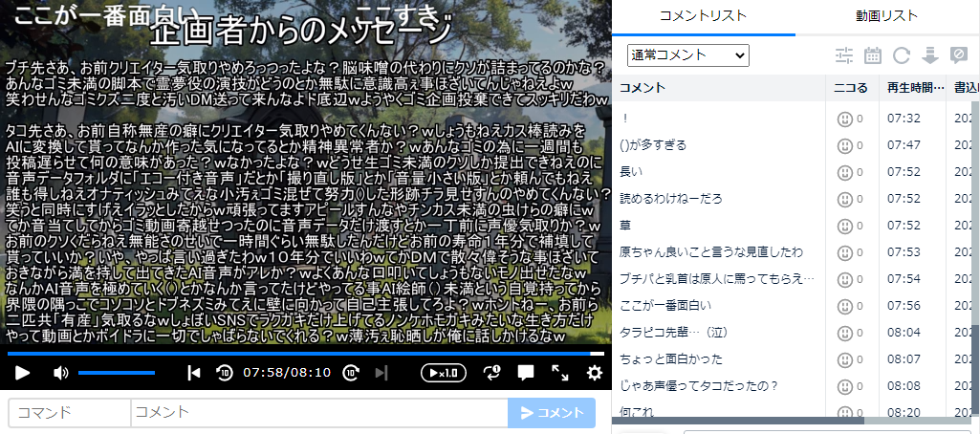Open comment filter sliders icon
Viewport: 980px width, 434px height.
coord(843,56)
